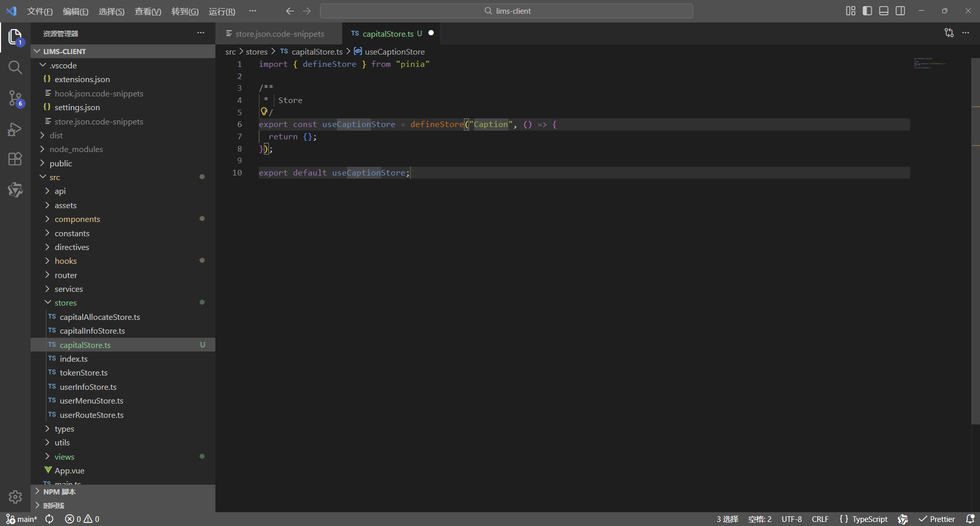Toggle the primary side bar
The image size is (980, 526).
coord(867,11)
